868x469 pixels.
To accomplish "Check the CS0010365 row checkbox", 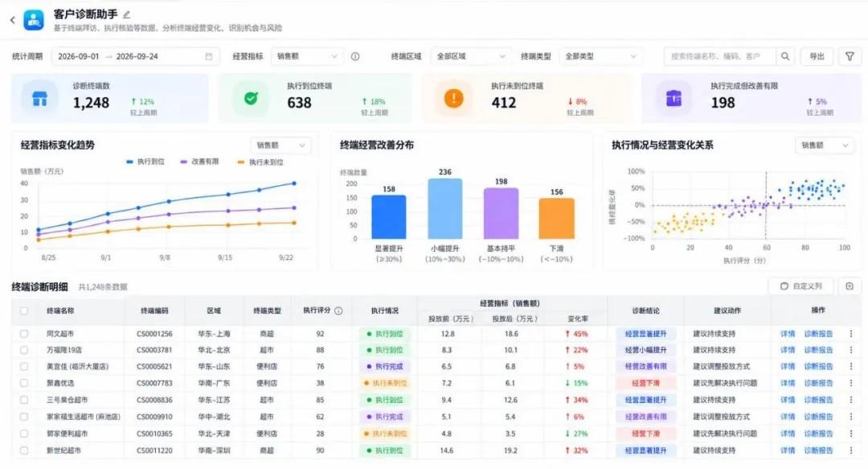I will point(24,434).
